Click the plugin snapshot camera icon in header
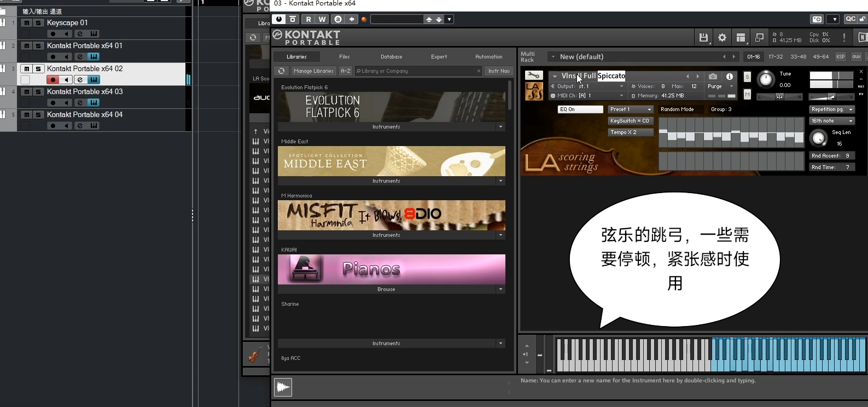868x407 pixels. 817,19
